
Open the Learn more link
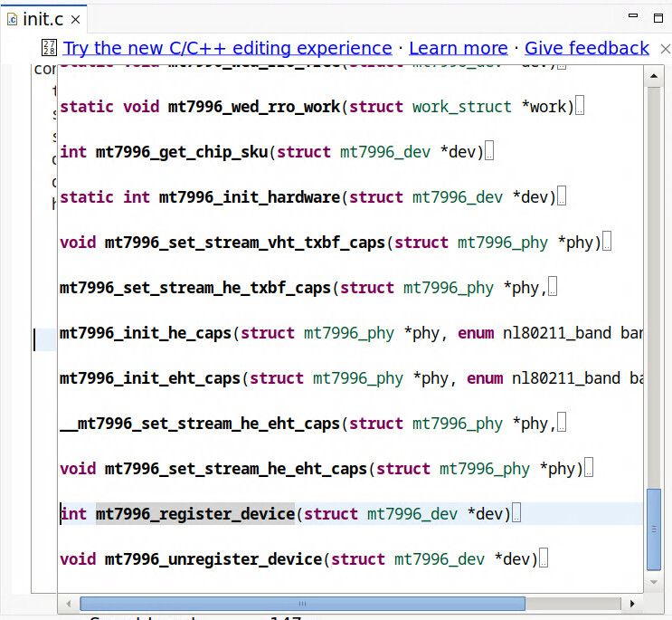459,48
